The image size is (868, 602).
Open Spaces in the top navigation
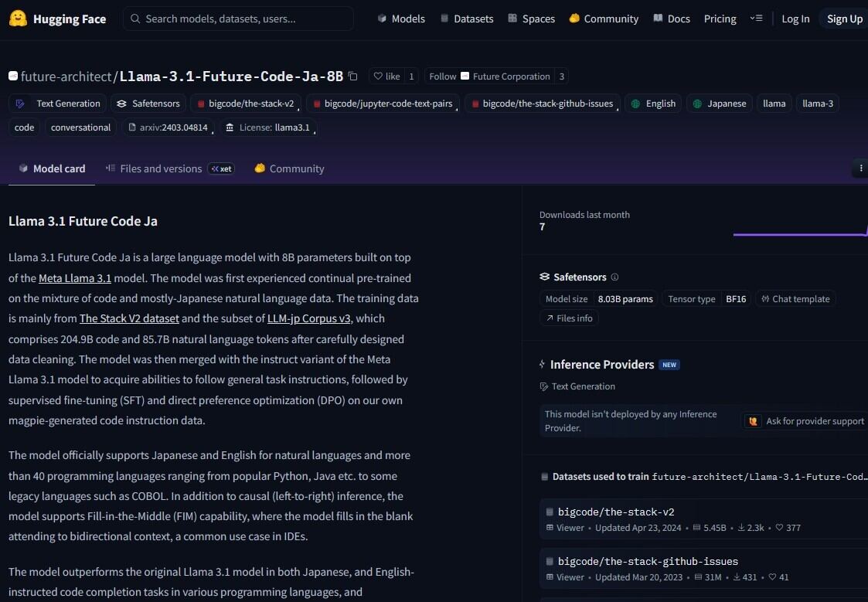(532, 19)
